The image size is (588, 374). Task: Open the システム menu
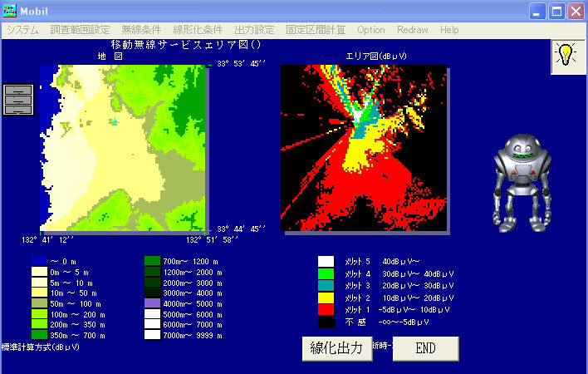click(23, 30)
